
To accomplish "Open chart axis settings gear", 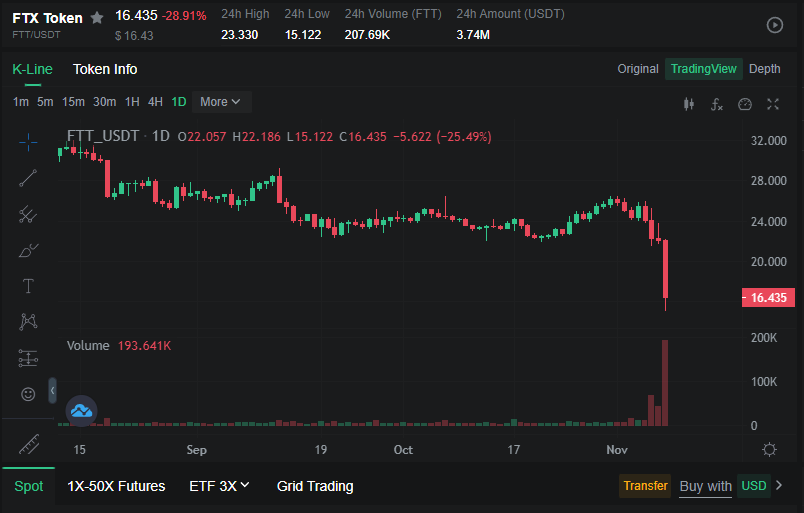I will point(769,450).
